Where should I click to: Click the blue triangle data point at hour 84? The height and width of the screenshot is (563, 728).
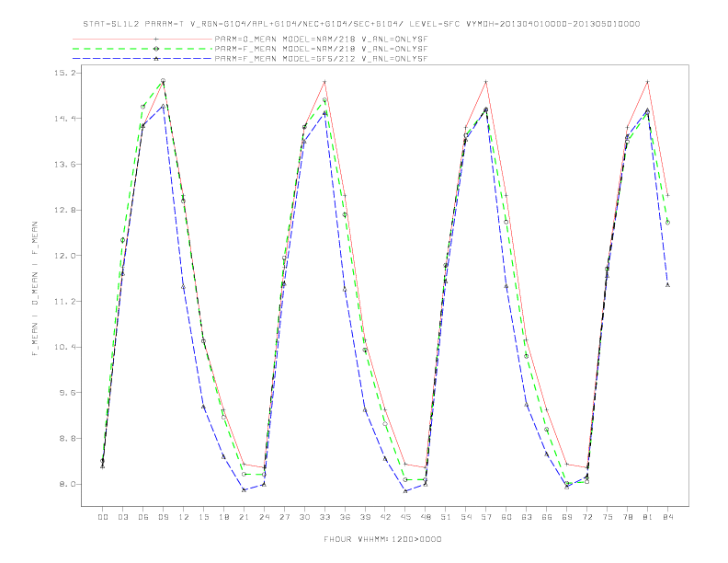(x=667, y=285)
